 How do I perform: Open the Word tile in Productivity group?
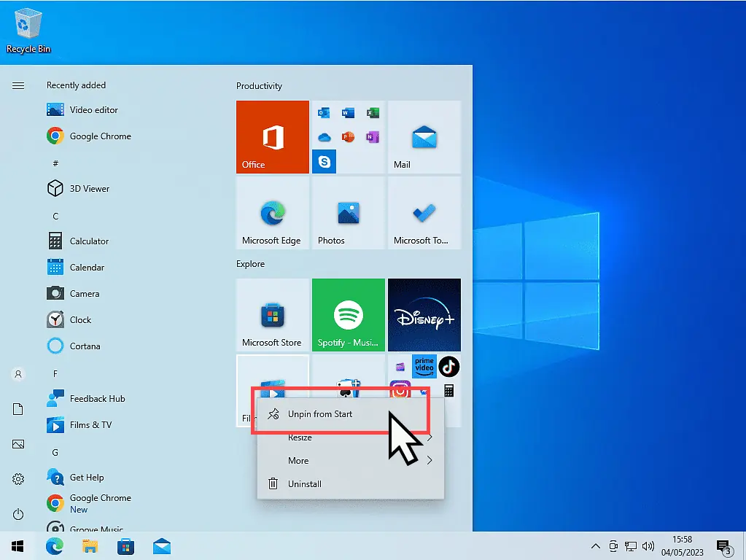pyautogui.click(x=348, y=113)
